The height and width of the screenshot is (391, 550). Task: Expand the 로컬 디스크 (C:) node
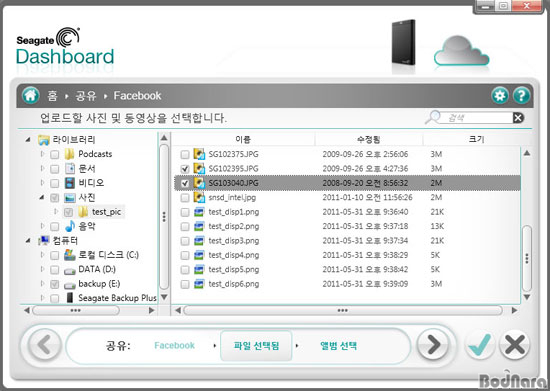42,255
